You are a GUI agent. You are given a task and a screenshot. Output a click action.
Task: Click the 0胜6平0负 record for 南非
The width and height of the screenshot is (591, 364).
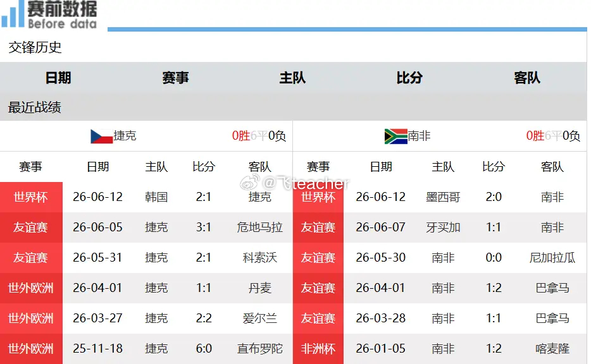coord(553,136)
